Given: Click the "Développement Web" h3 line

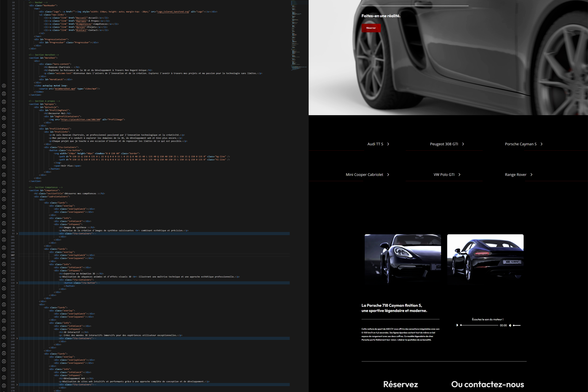Looking at the screenshot, I should [x=76, y=379].
